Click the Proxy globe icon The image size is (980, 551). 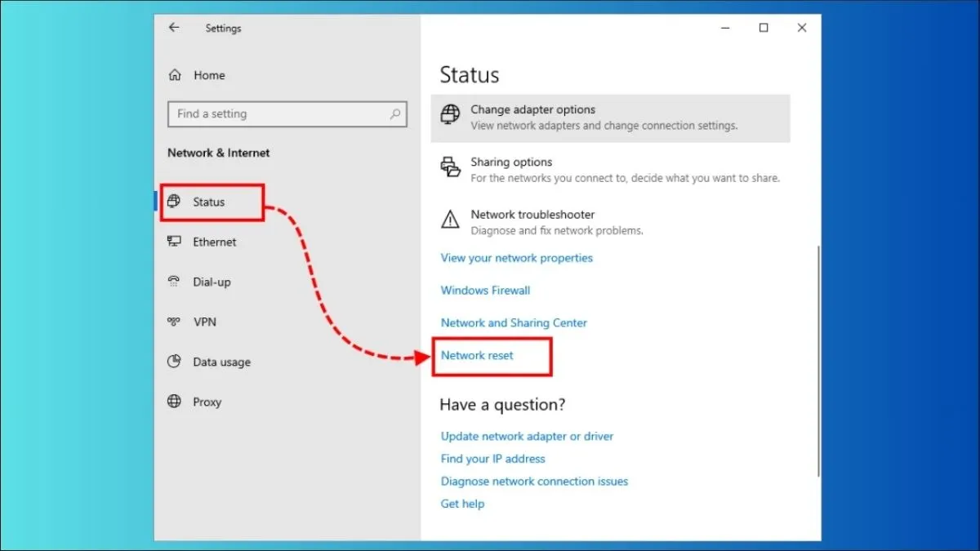[x=174, y=402]
